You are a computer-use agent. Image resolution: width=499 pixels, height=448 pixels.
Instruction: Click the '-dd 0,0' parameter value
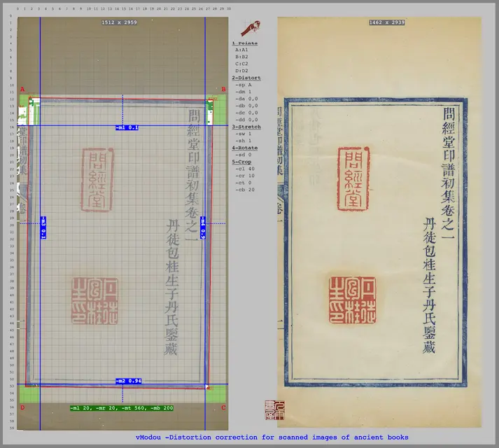pos(246,120)
